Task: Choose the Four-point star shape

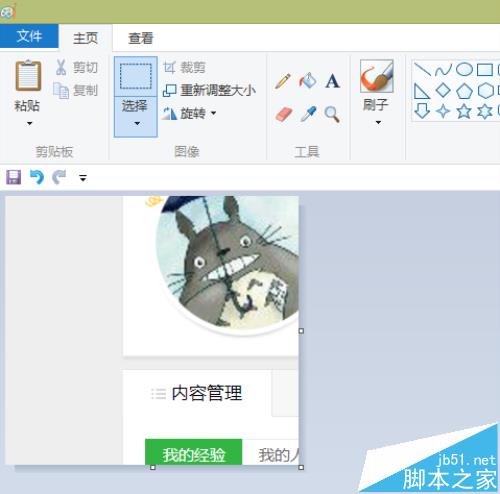Action: [x=443, y=111]
